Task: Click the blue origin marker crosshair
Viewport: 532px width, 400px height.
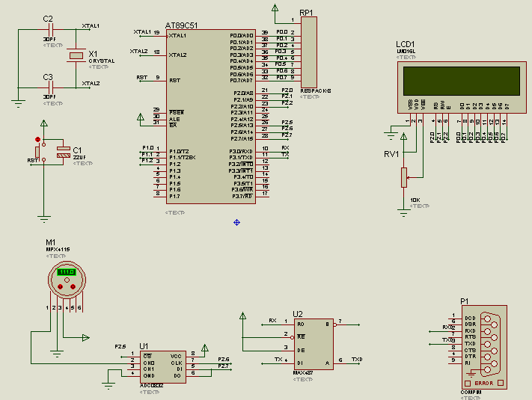Action: pyautogui.click(x=237, y=222)
